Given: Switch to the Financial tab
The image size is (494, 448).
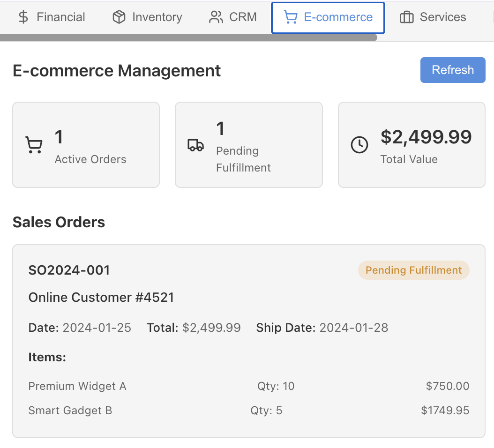Looking at the screenshot, I should pos(52,17).
